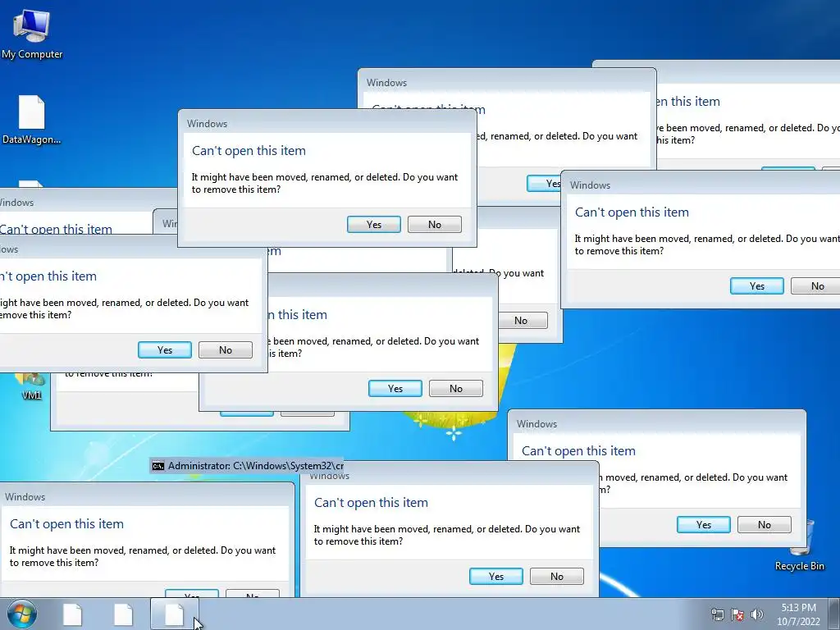This screenshot has height=630, width=840.
Task: Click Yes in dialog titled "n this item"
Action: pos(395,388)
